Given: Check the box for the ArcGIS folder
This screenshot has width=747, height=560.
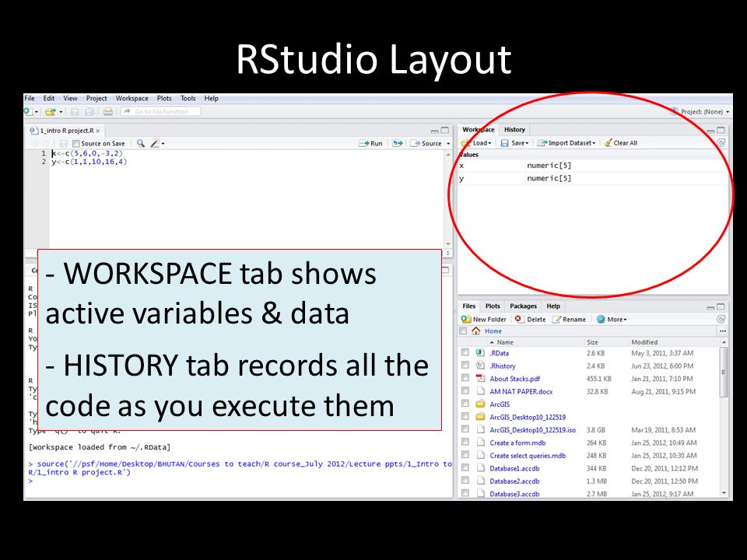Looking at the screenshot, I should pos(465,404).
